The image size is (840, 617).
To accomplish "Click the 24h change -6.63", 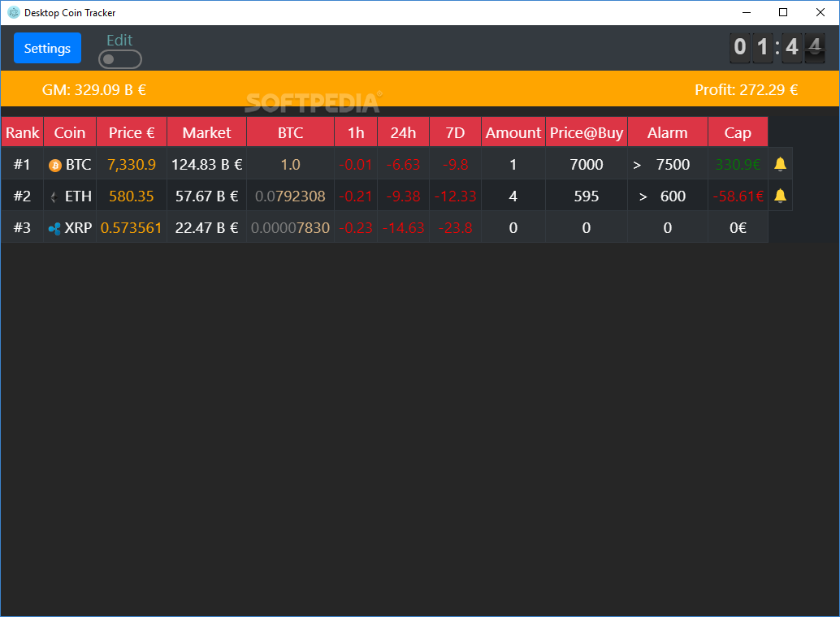I will 403,165.
